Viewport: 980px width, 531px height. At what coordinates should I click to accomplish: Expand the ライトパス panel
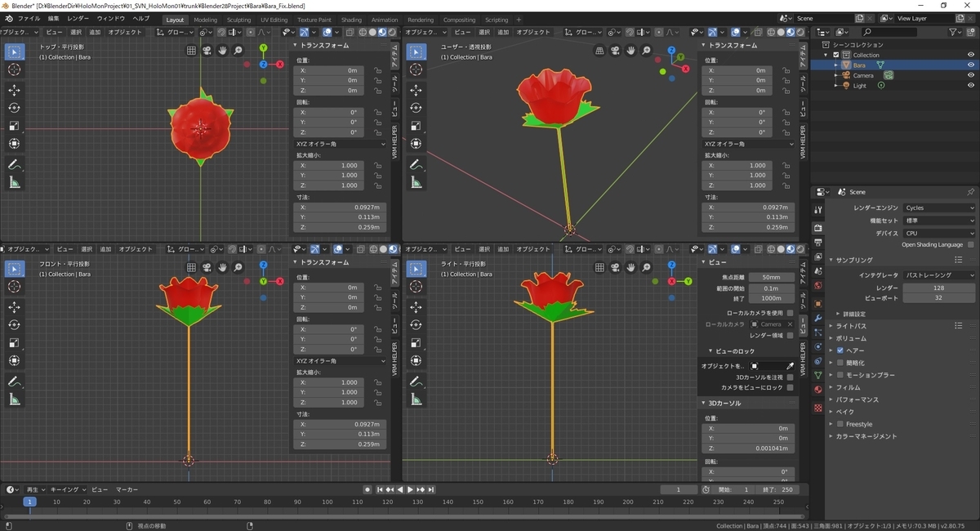pos(850,326)
